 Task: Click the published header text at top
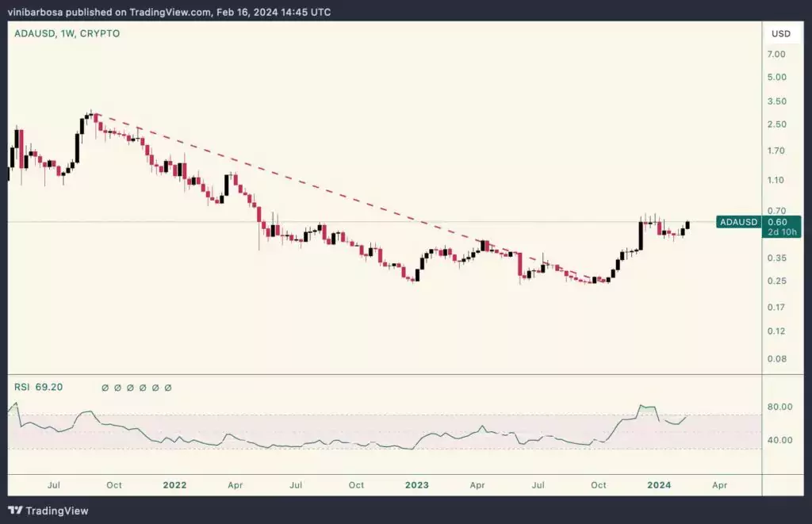[170, 12]
